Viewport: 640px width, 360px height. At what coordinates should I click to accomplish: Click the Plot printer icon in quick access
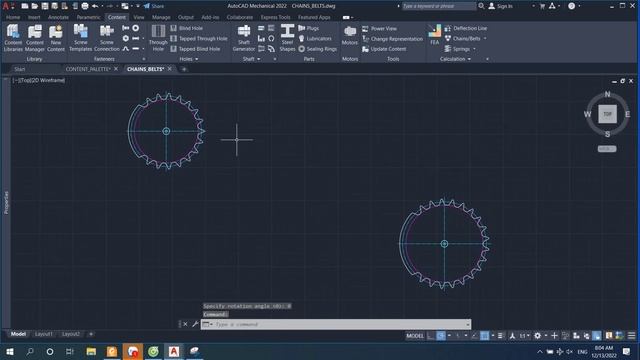pos(85,6)
